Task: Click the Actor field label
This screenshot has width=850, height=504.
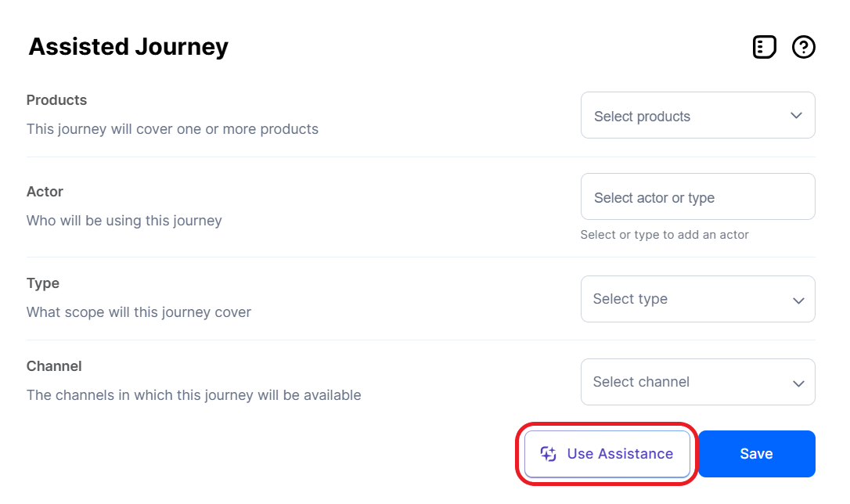Action: point(45,192)
